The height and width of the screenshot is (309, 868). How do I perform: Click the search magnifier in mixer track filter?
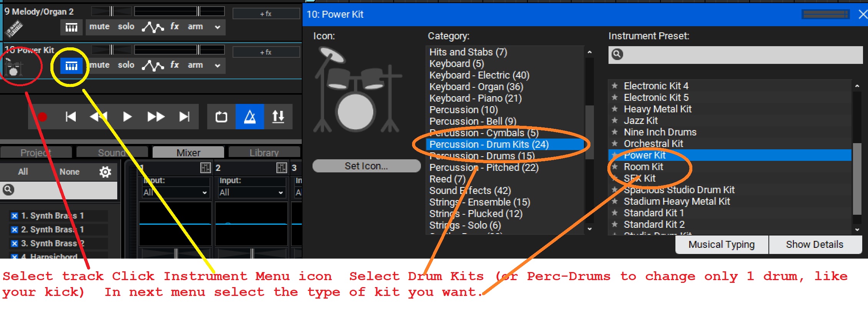(x=8, y=190)
